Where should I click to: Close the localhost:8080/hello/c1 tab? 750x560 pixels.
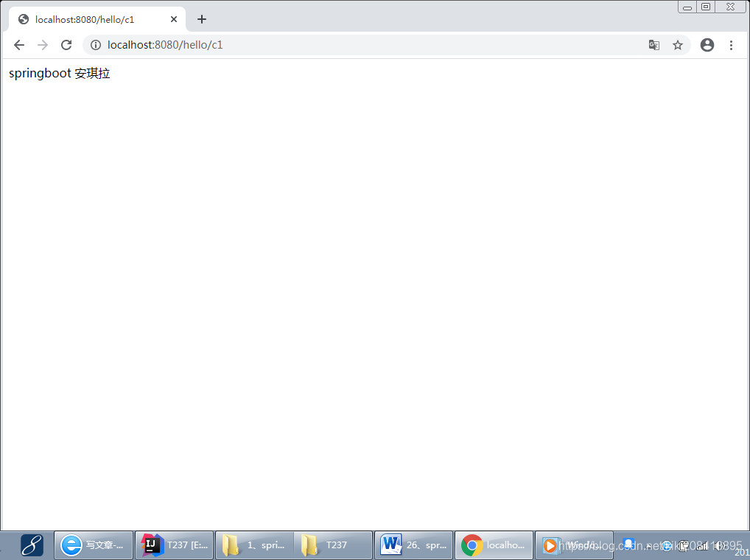click(174, 19)
